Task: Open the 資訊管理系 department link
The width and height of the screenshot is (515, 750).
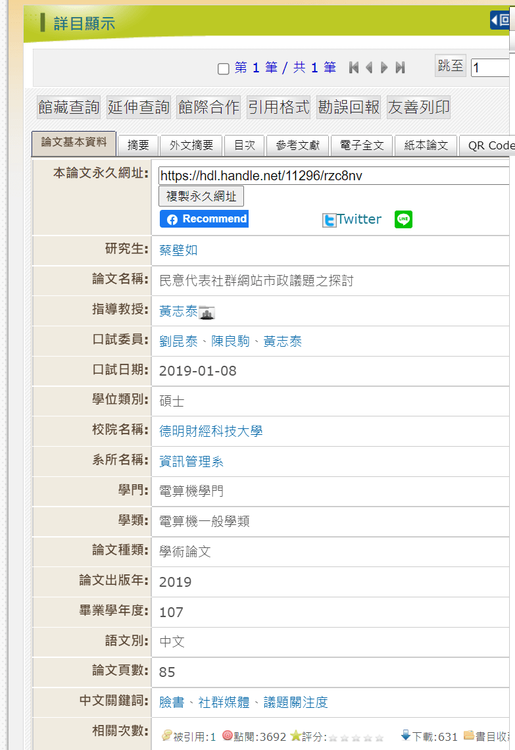Action: point(191,462)
